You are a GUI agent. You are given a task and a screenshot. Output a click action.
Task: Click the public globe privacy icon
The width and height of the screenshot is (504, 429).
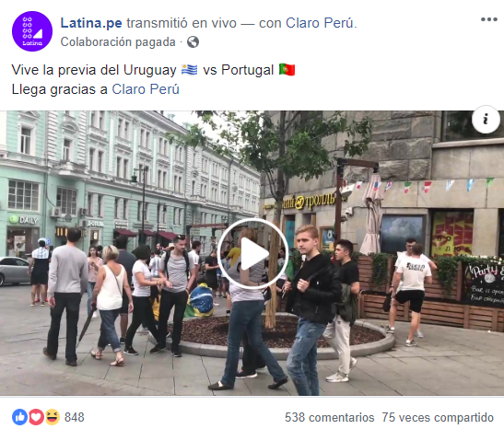coord(193,42)
